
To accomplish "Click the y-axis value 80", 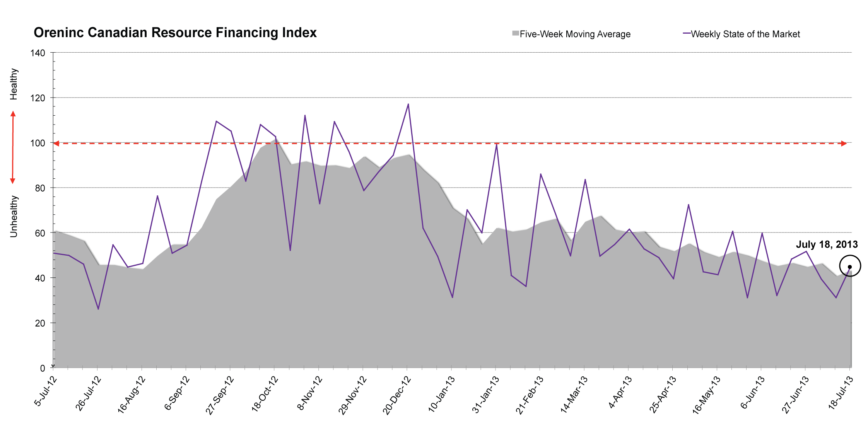I will coord(40,188).
